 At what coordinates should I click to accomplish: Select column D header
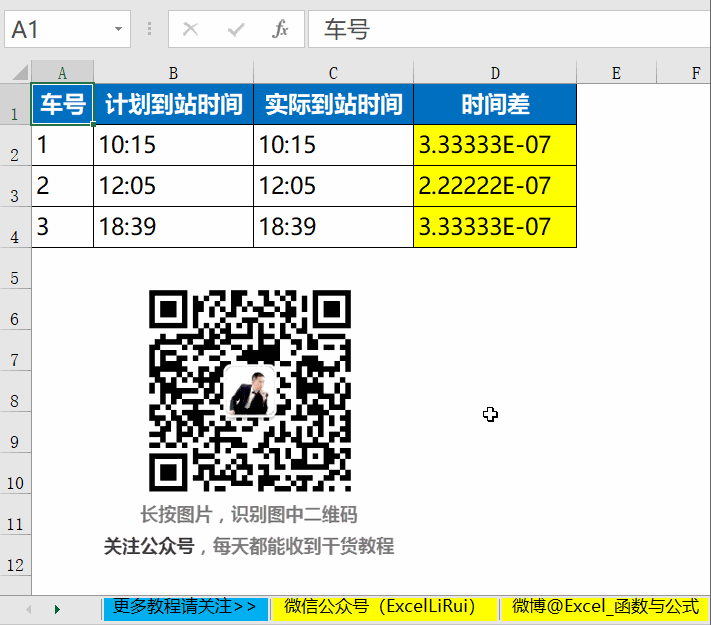[x=495, y=73]
